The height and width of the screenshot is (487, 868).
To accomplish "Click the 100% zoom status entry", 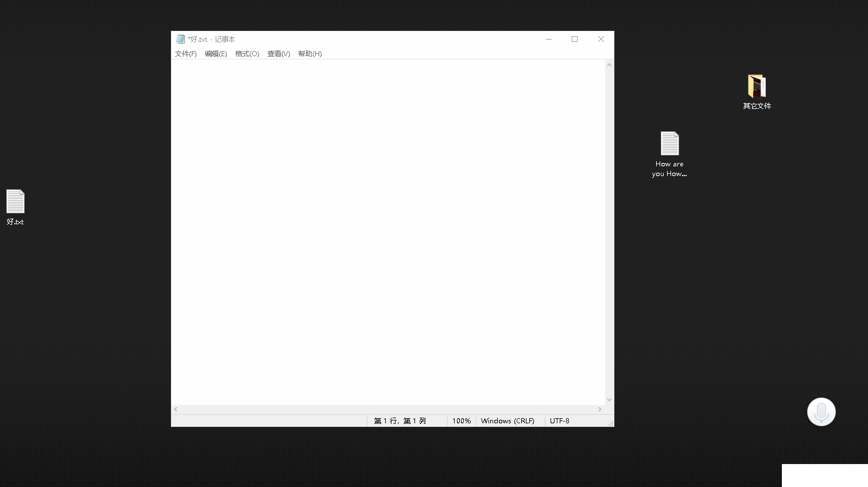I will click(x=462, y=421).
